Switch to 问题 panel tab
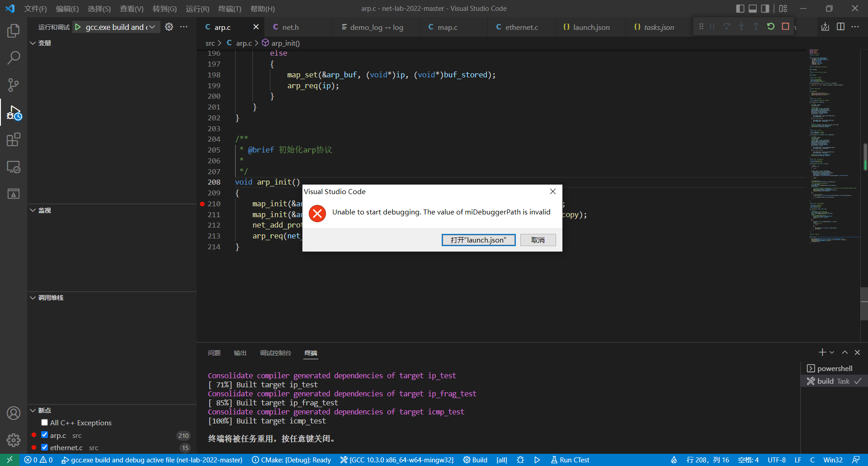Viewport: 868px width, 466px height. click(x=214, y=353)
